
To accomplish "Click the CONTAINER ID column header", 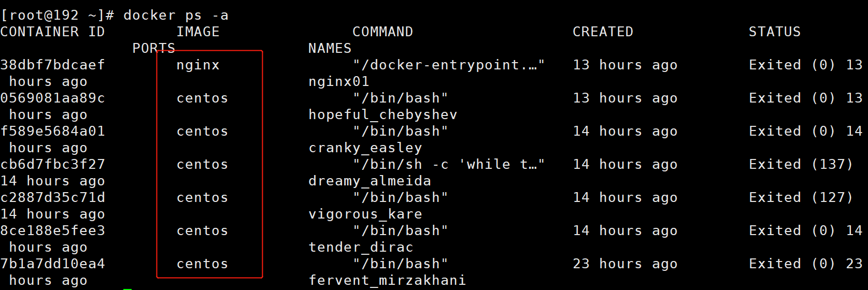I will click(x=52, y=32).
